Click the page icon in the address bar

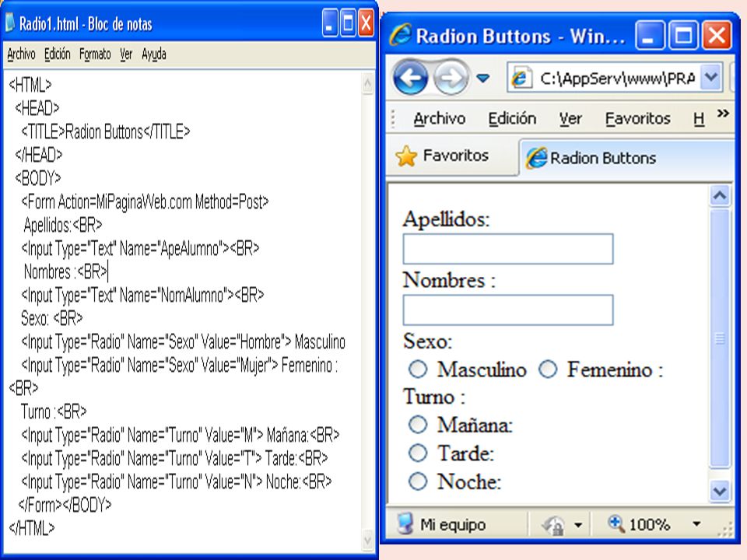coord(521,78)
